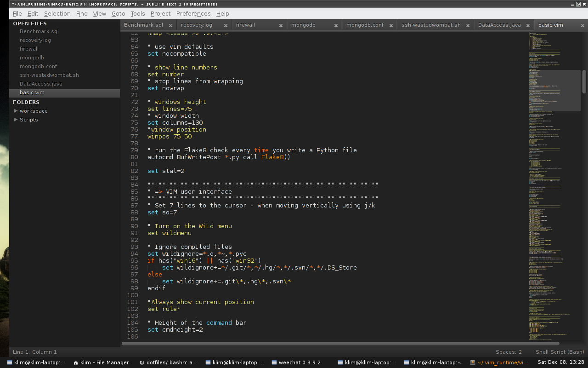Place cursor on 'set nocompatible' line

(x=177, y=53)
